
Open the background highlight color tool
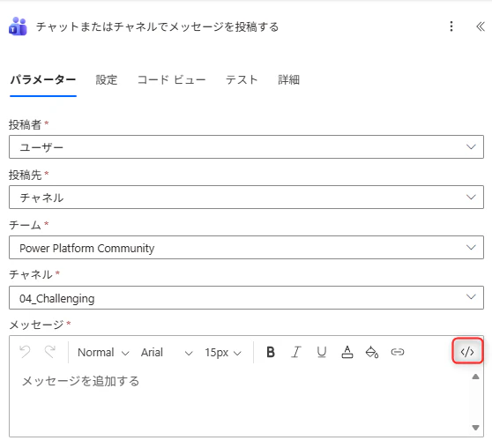372,352
